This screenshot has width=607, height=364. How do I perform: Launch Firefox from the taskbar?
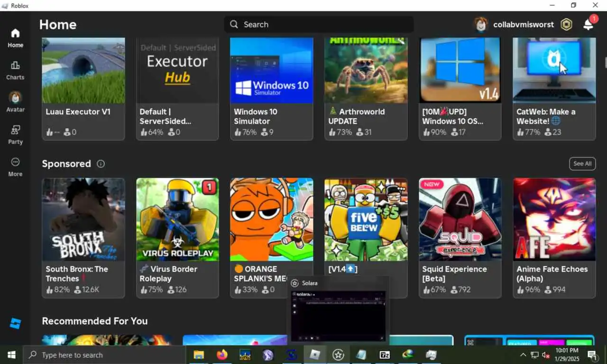coord(221,355)
